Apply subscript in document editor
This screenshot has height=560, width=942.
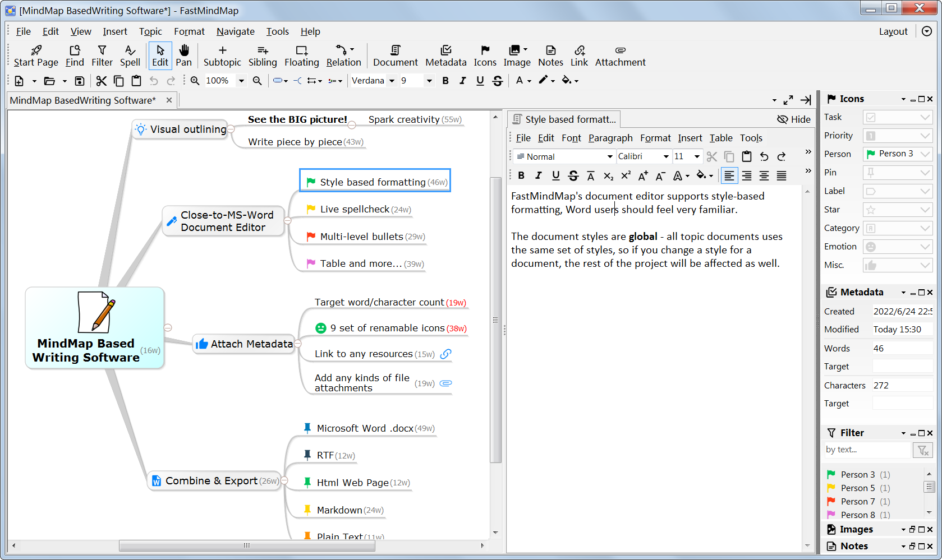[x=608, y=176]
